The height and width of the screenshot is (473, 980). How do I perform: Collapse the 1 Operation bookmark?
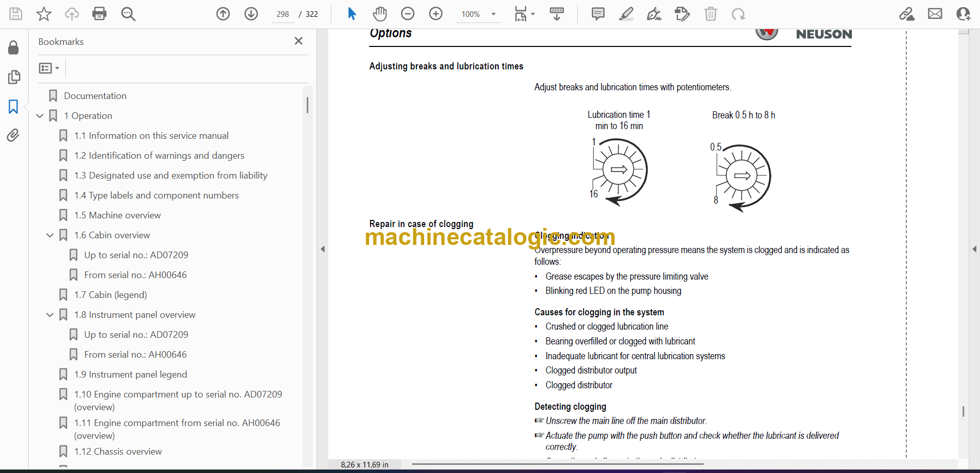[x=40, y=116]
